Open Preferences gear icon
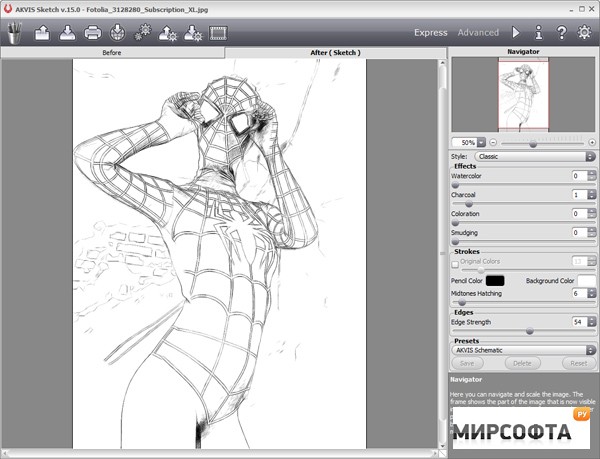Viewport: 600px width, 459px height. (585, 32)
